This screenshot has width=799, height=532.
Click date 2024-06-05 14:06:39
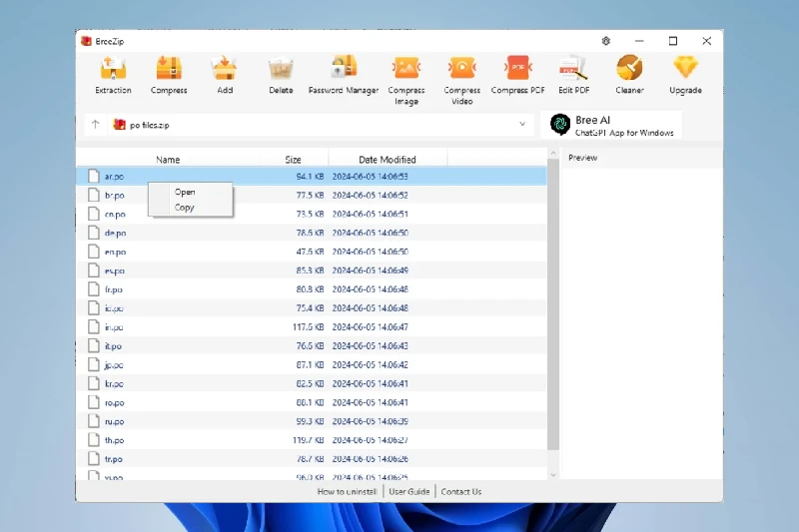[370, 421]
